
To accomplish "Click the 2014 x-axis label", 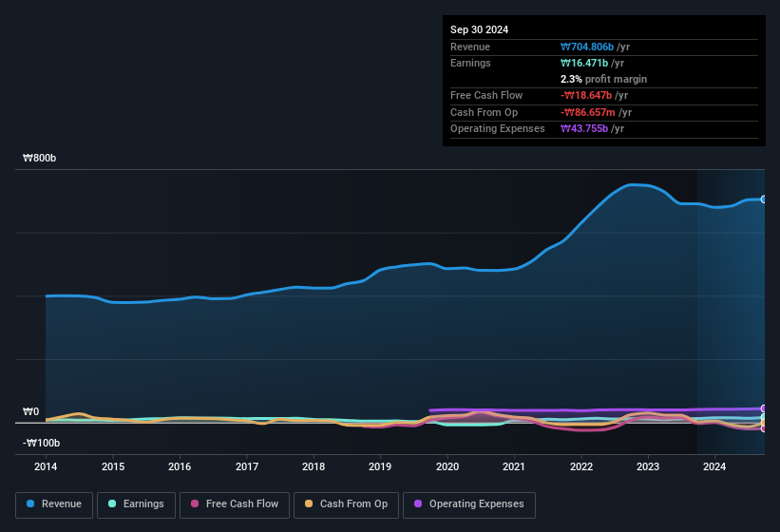I will point(46,466).
